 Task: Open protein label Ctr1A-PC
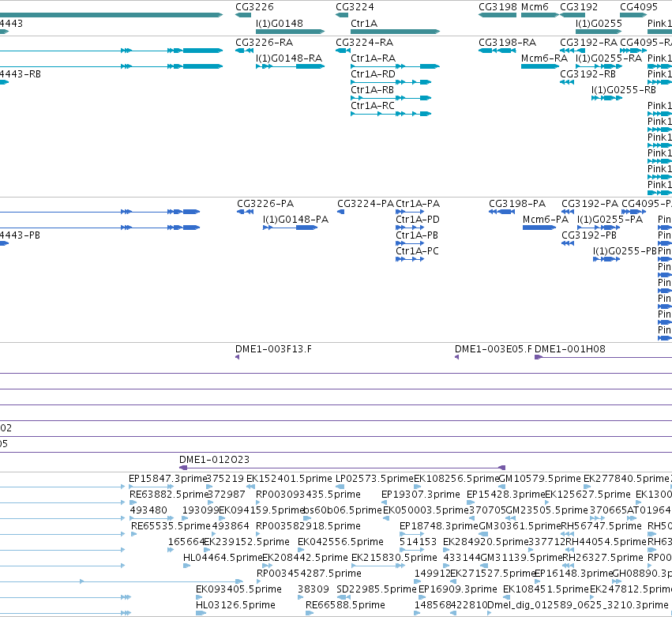[x=418, y=251]
